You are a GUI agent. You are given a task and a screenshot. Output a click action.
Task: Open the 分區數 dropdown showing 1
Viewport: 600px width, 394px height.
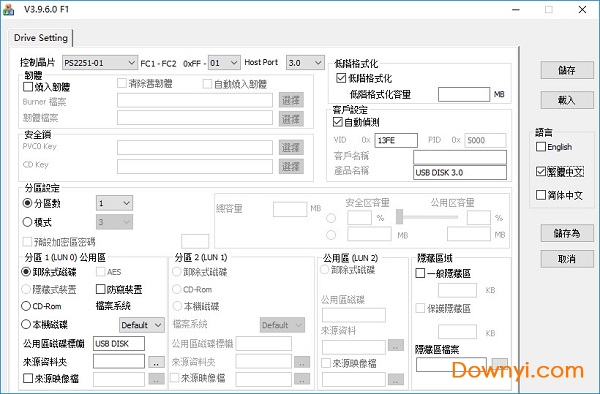114,203
